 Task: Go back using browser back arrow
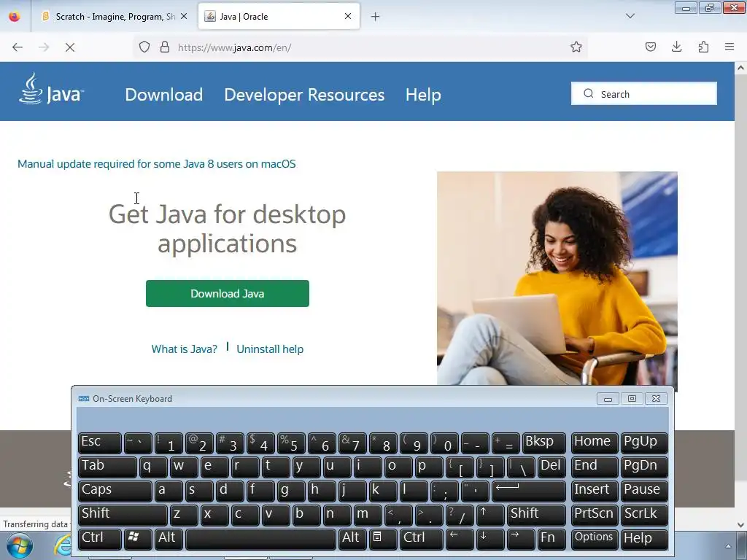click(18, 47)
